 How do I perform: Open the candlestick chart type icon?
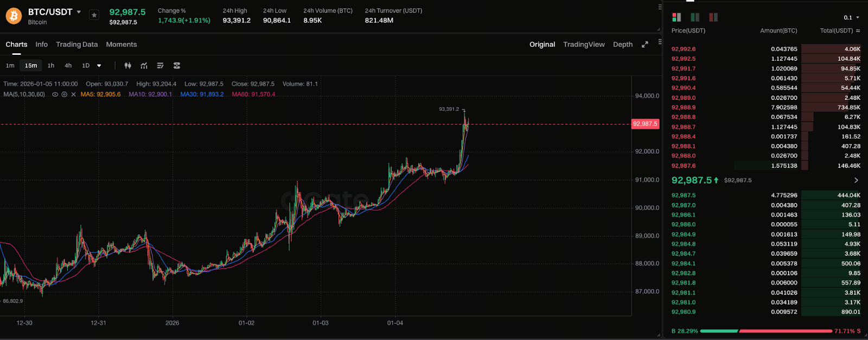pyautogui.click(x=127, y=66)
